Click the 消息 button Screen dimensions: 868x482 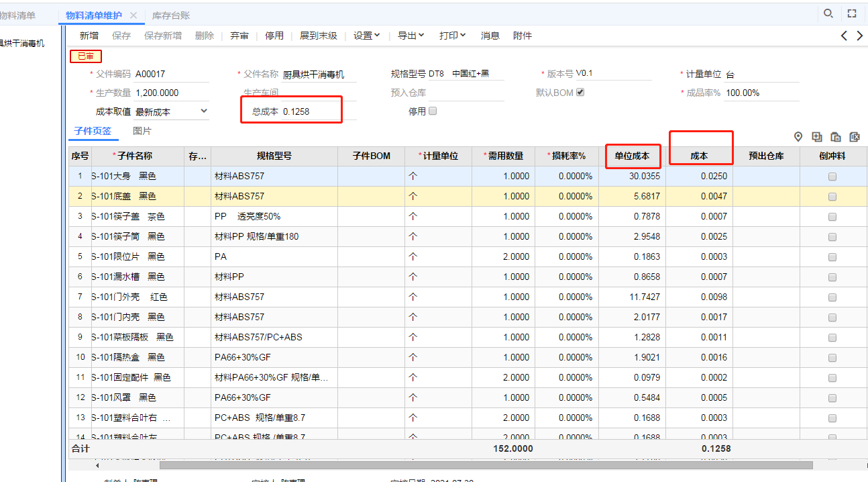tap(490, 36)
